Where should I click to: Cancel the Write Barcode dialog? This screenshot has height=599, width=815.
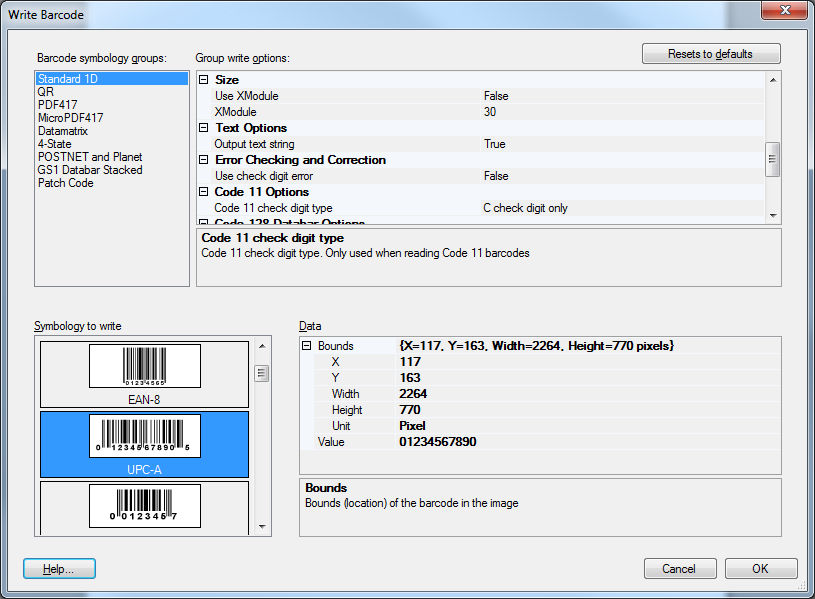click(x=679, y=569)
